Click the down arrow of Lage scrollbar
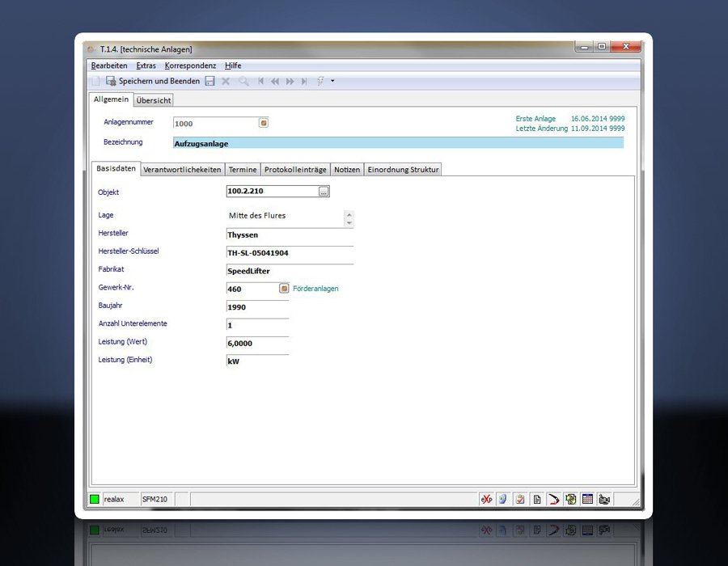Screen dimensions: 728x566 click(x=349, y=223)
